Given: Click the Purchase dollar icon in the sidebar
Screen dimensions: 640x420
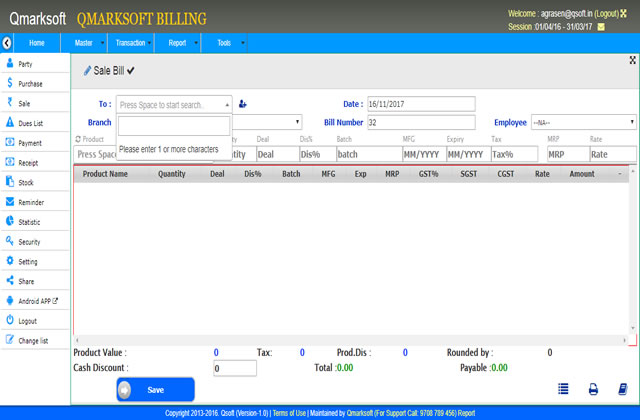Looking at the screenshot, I should click(10, 83).
